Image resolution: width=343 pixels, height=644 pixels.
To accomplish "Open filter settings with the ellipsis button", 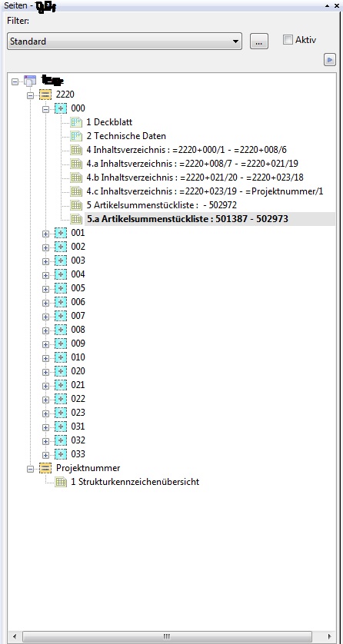I will click(259, 41).
